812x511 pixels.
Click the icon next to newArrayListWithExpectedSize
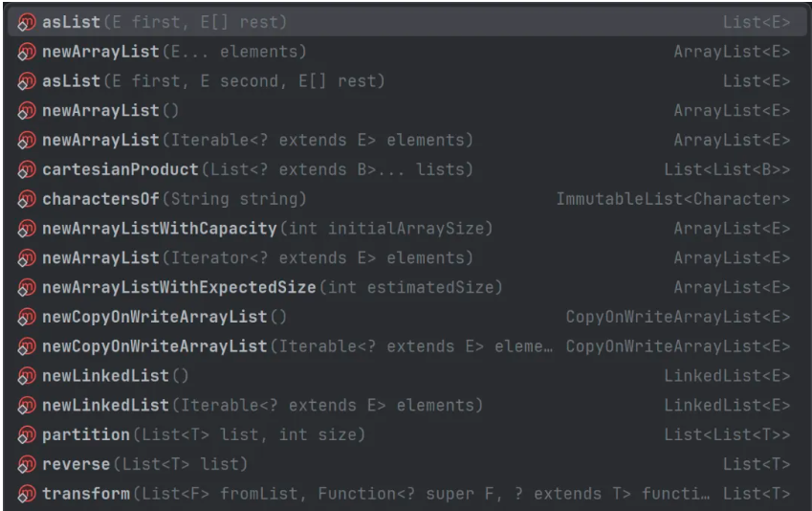(x=27, y=288)
